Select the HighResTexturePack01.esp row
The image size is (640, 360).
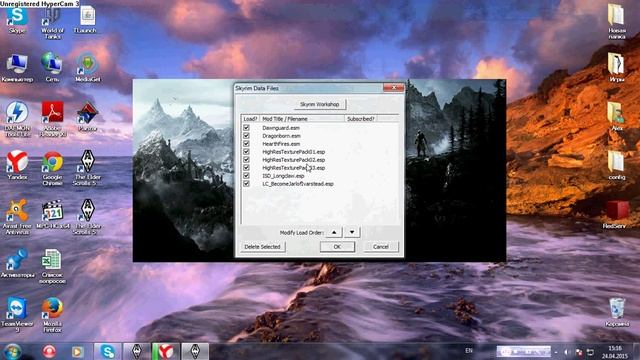tap(293, 152)
